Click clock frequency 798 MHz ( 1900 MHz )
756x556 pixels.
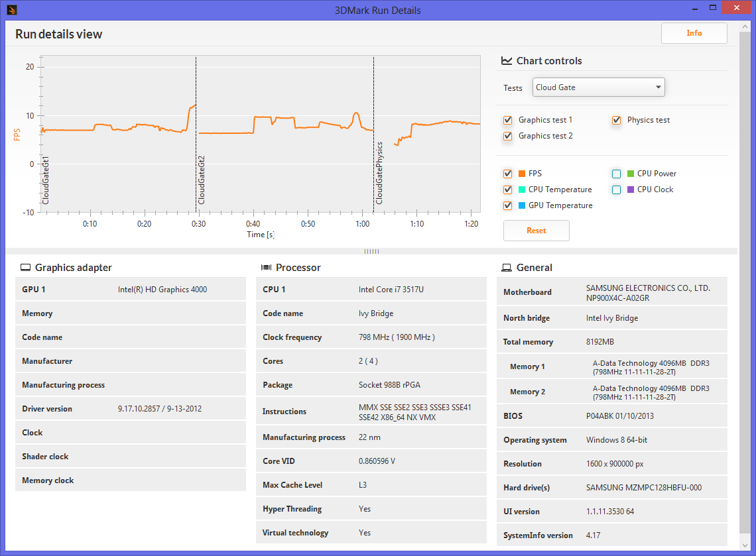[397, 337]
